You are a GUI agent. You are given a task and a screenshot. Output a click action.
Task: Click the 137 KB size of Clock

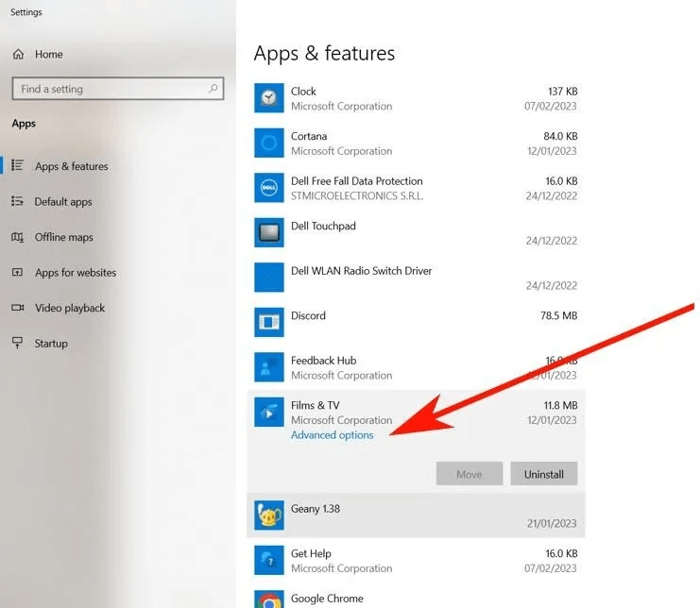click(562, 92)
